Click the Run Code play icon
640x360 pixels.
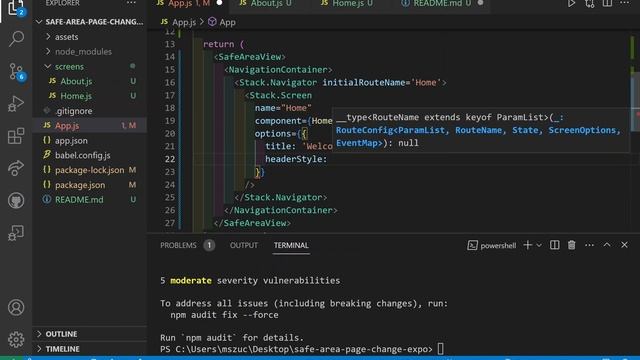coord(571,4)
